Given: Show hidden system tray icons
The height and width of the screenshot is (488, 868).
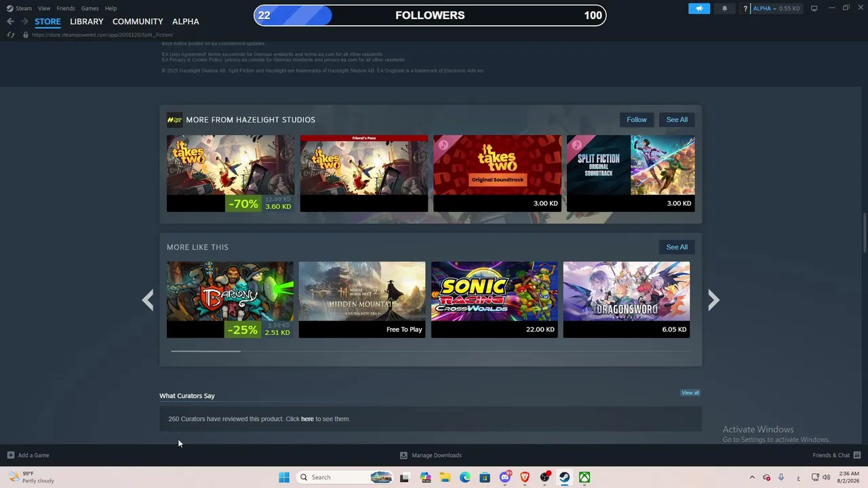Looking at the screenshot, I should 751,477.
